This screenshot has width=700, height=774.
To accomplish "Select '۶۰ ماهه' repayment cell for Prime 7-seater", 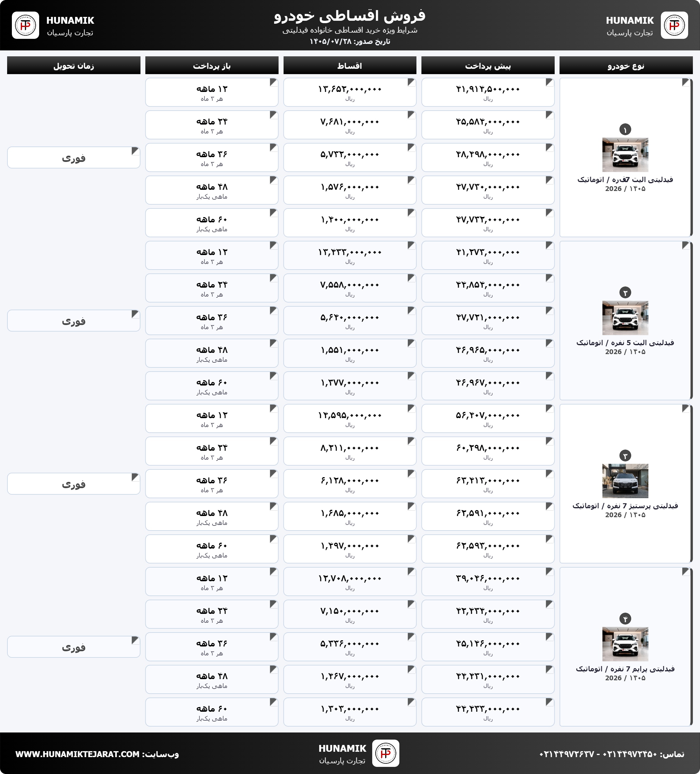I will 211,712.
